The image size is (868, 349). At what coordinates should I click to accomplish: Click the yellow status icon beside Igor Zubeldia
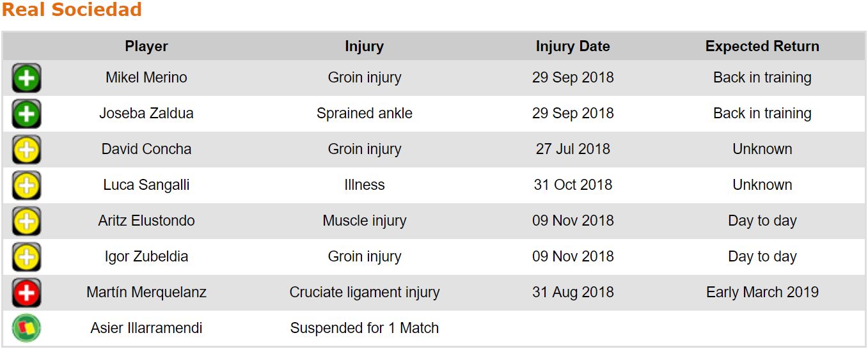26,258
